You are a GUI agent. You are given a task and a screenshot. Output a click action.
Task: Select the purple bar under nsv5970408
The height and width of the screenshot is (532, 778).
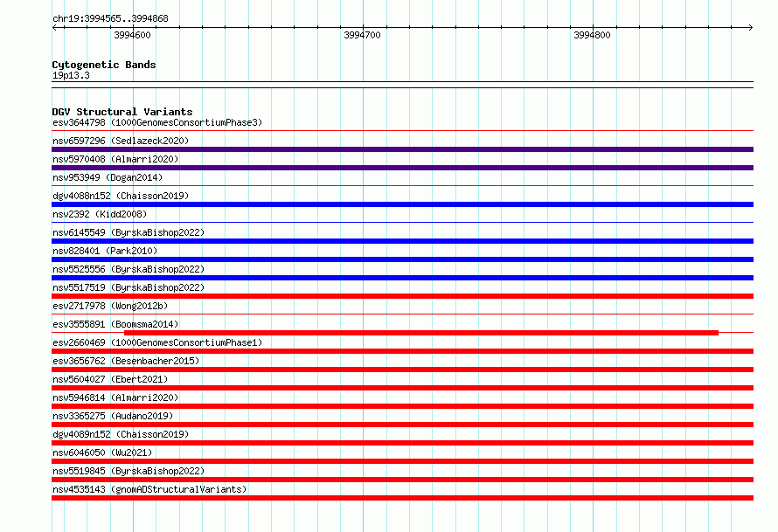pos(402,168)
